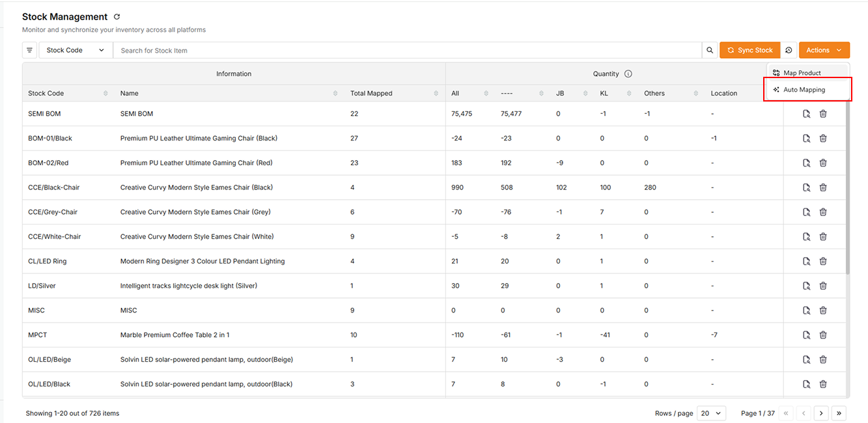The image size is (868, 423).
Task: Open the sync history clock icon
Action: 789,50
